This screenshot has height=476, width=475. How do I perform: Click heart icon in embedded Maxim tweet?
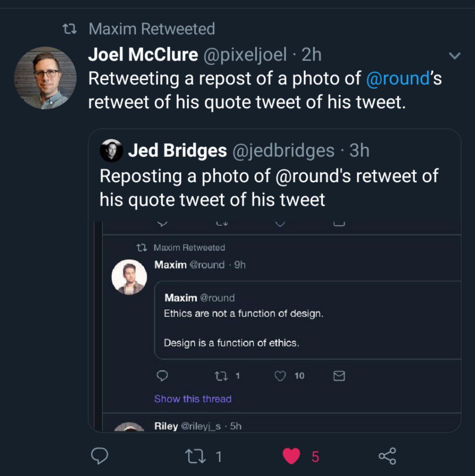[x=280, y=376]
